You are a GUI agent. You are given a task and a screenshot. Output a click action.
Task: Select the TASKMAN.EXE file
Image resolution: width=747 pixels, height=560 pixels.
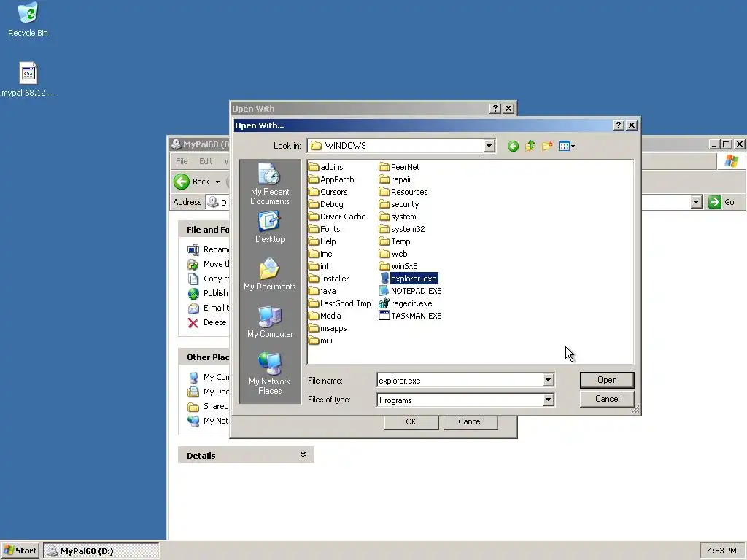(x=410, y=316)
